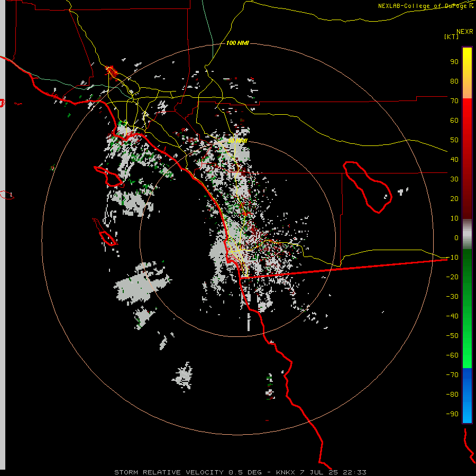
Task: Click the -20 label on velocity scale
Action: click(452, 277)
